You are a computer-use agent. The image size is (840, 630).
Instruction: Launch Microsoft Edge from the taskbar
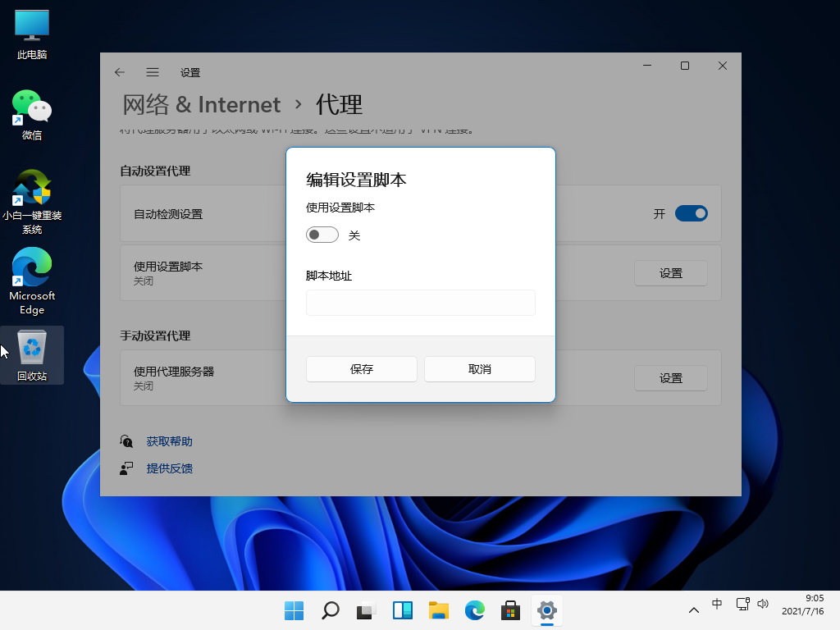[474, 611]
